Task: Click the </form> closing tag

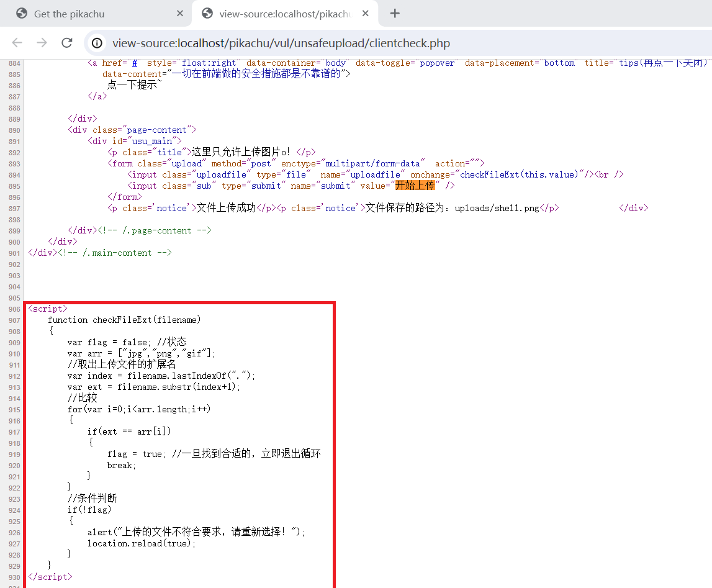Action: (124, 197)
